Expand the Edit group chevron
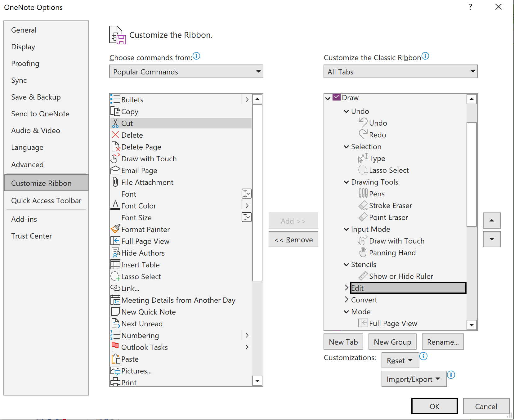The width and height of the screenshot is (514, 420). (x=346, y=288)
